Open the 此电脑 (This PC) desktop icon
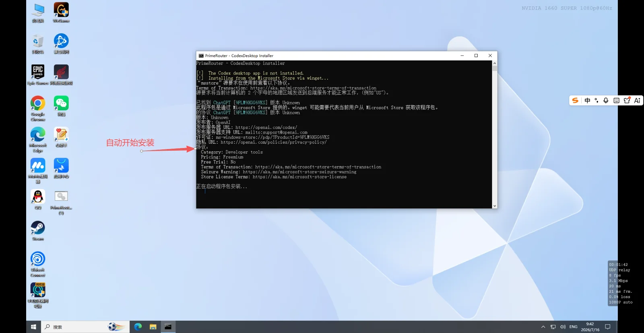Image resolution: width=644 pixels, height=333 pixels. click(x=38, y=13)
